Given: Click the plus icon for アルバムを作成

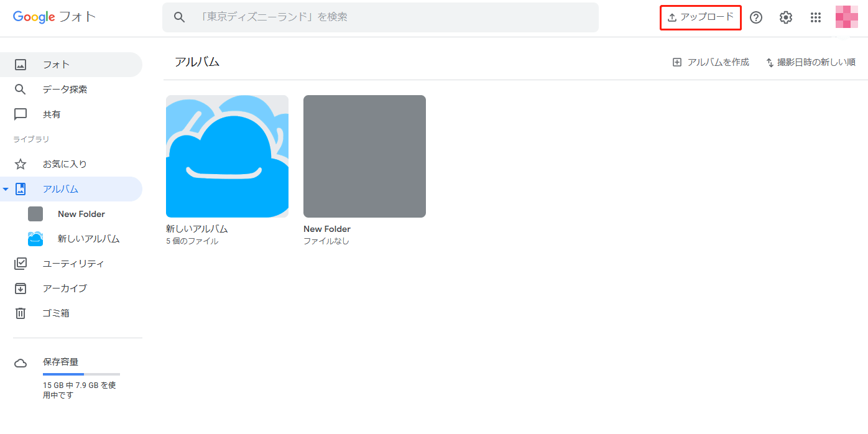Looking at the screenshot, I should click(677, 62).
